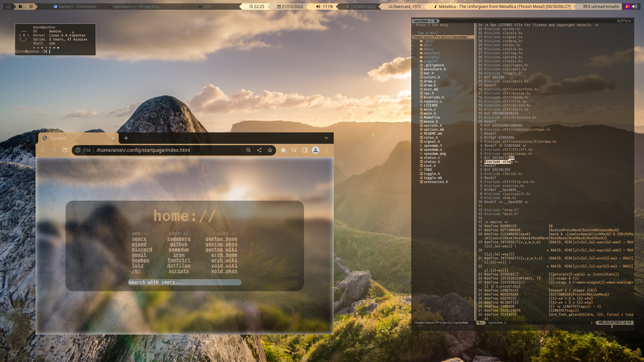Toggle the split view icon in Chromium

304,150
